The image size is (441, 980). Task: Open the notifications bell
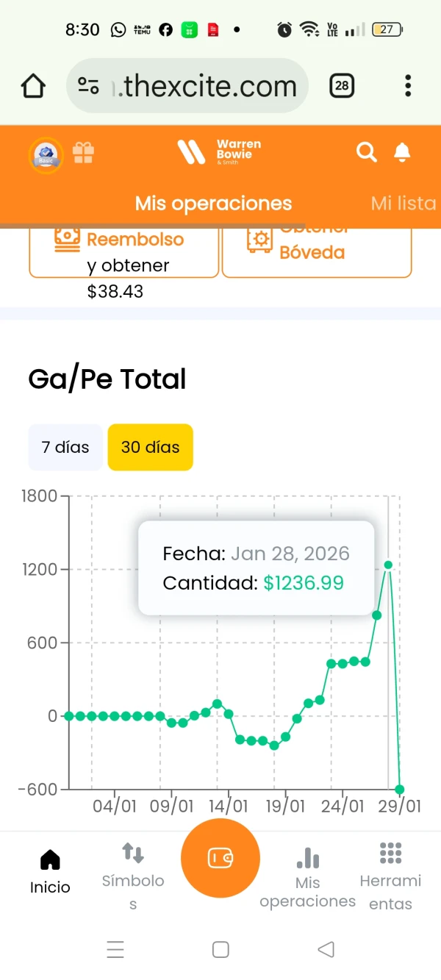[x=401, y=152]
